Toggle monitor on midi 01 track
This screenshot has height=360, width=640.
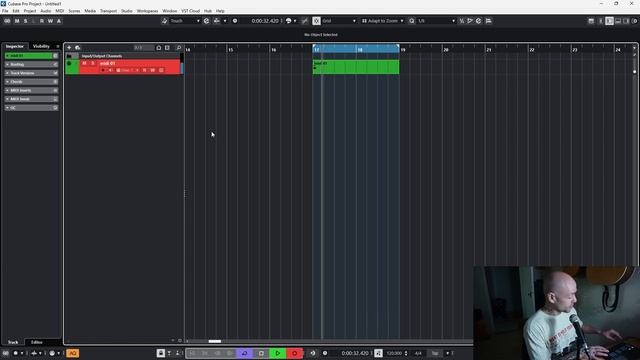point(111,70)
